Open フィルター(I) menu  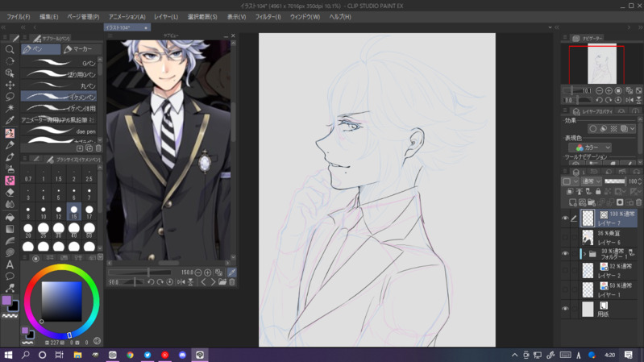[268, 17]
